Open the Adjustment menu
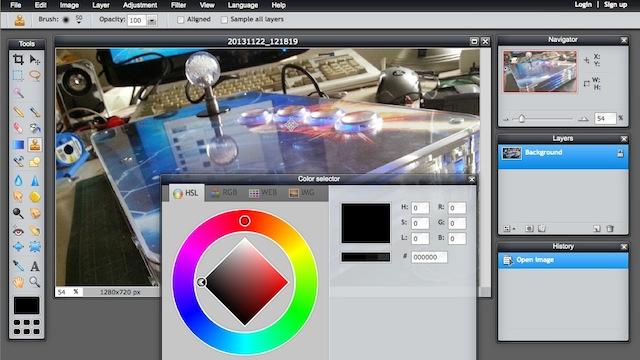 140,5
